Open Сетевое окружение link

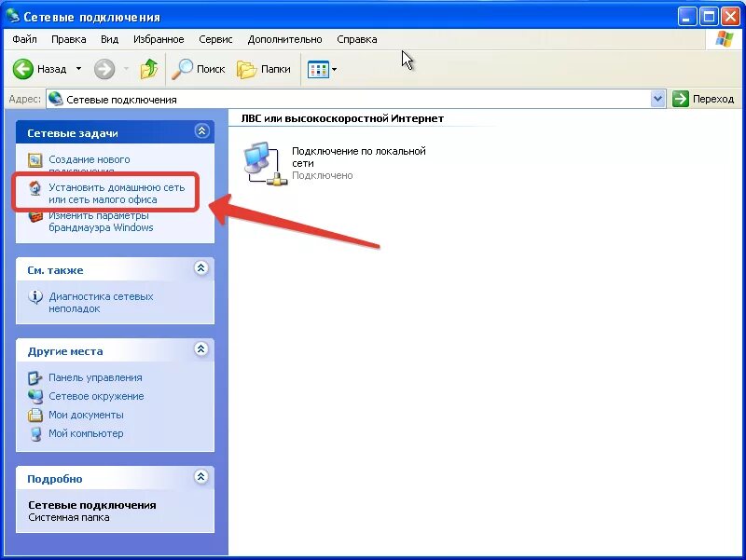tap(96, 396)
